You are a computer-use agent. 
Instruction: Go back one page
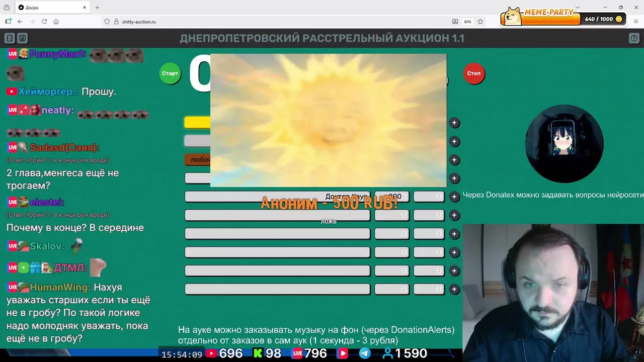click(20, 22)
